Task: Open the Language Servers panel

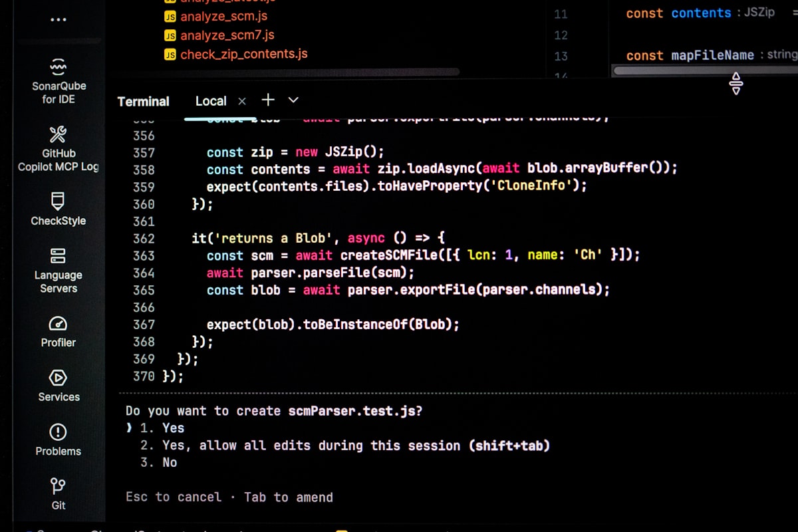Action: click(58, 269)
